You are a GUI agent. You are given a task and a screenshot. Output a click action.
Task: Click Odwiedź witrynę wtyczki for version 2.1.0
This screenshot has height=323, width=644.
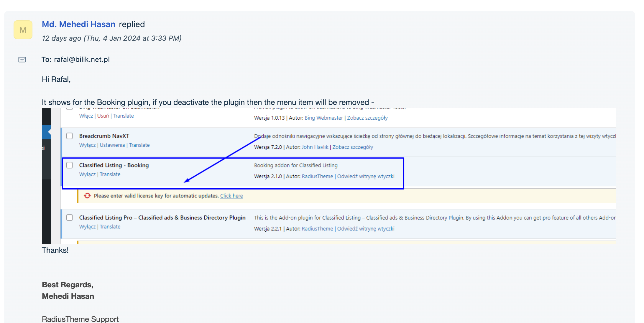[x=366, y=176]
